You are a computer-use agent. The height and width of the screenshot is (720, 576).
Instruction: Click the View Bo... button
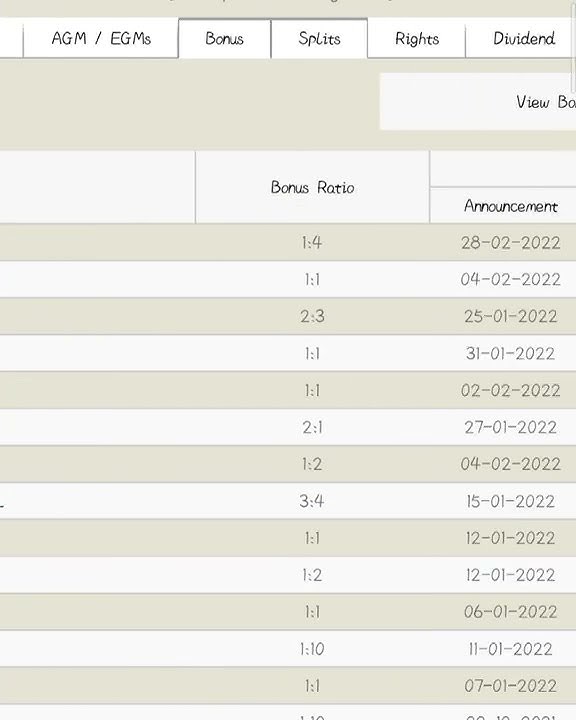(x=478, y=101)
